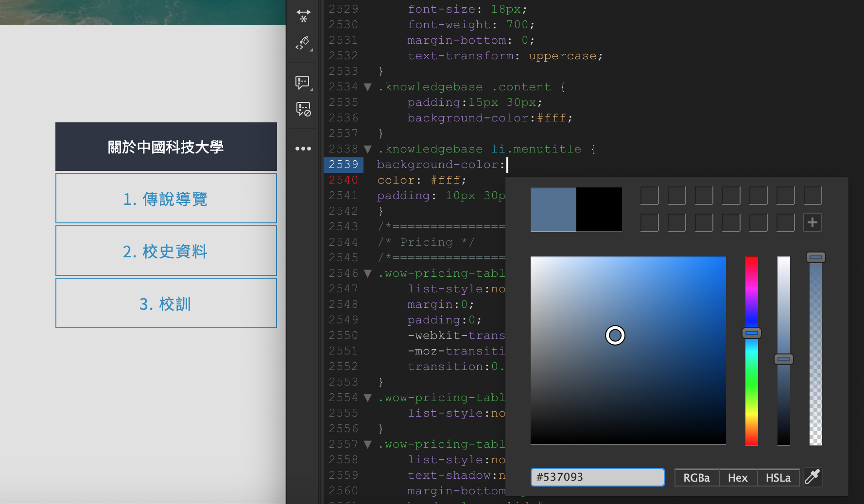
Task: Click the empty swatch left of the plus button
Action: tap(785, 223)
